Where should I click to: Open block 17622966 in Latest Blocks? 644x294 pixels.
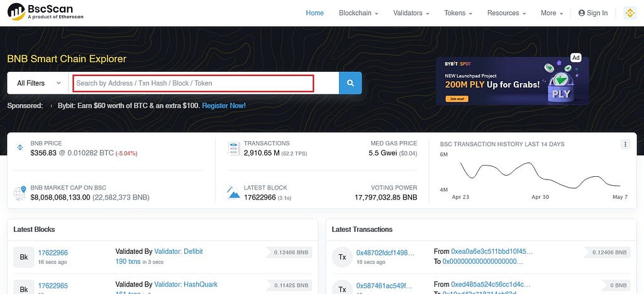(53, 253)
